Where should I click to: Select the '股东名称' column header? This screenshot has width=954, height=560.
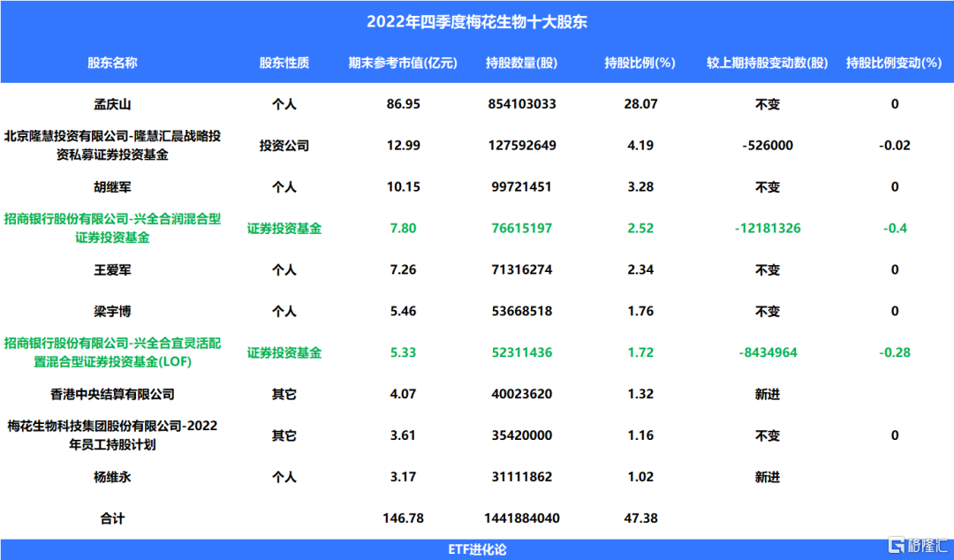(x=112, y=63)
